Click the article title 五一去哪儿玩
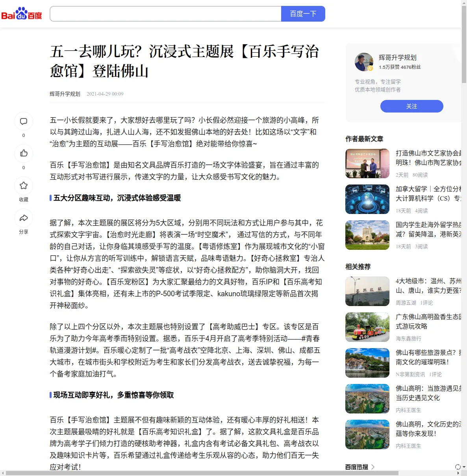The width and height of the screenshot is (467, 476). click(184, 61)
